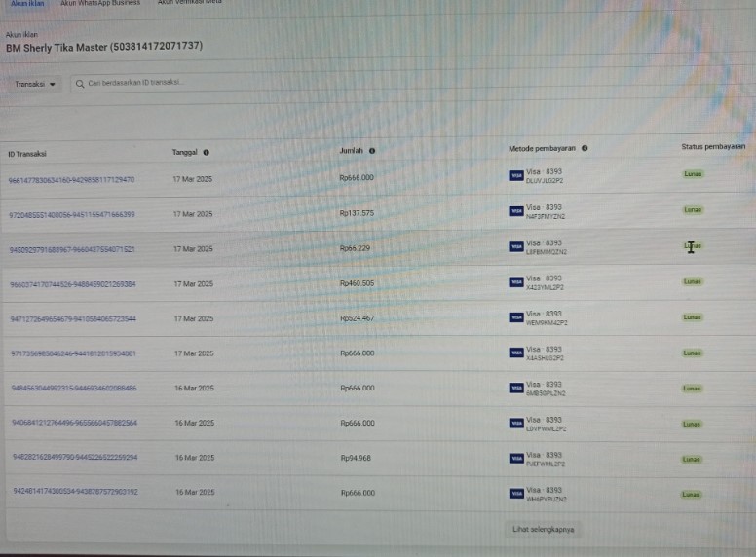The width and height of the screenshot is (756, 557).
Task: Click Visa card icon in Rp524.467 row
Action: click(x=516, y=317)
